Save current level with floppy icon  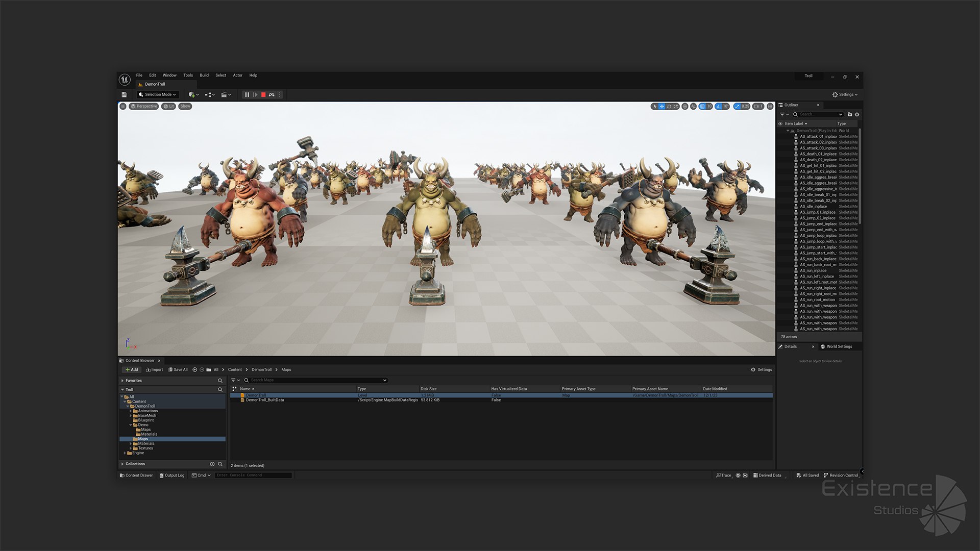coord(124,95)
